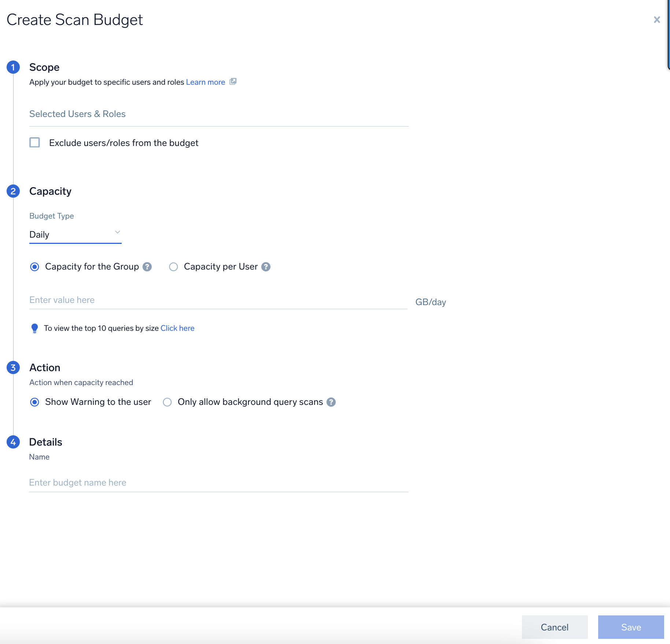Select Show Warning to the user
The width and height of the screenshot is (670, 644).
coord(34,402)
